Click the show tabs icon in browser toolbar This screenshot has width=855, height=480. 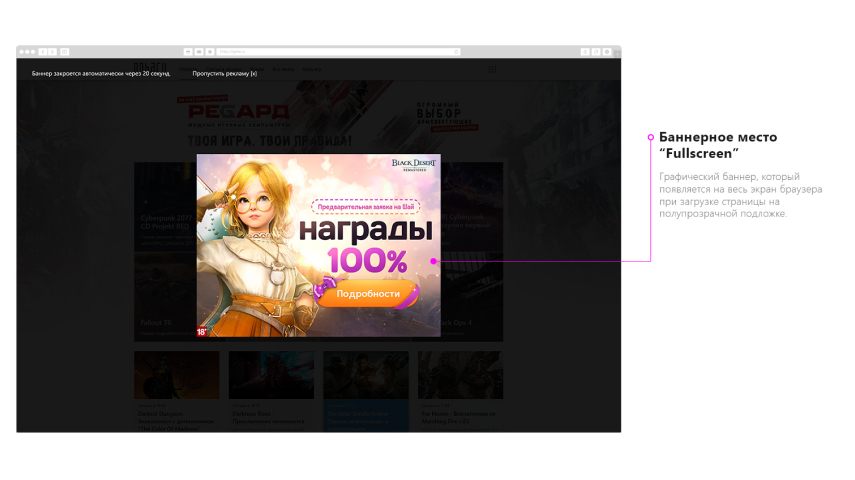(x=596, y=52)
